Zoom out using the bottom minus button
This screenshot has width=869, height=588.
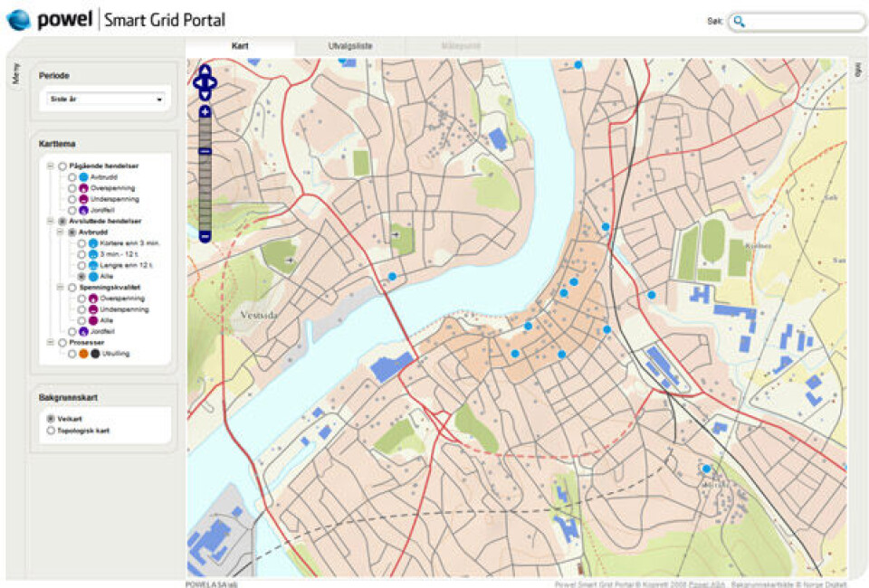point(205,236)
